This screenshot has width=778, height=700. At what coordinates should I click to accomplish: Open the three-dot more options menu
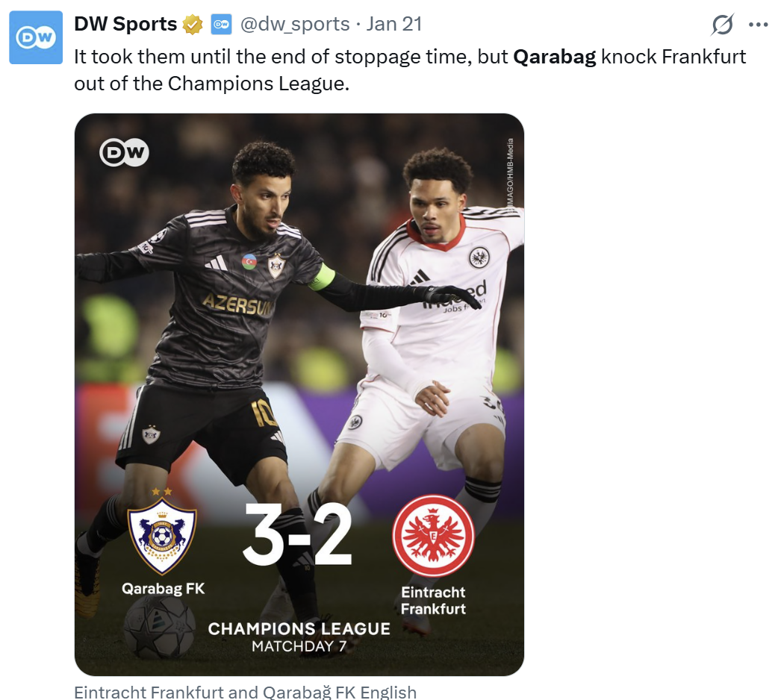758,25
